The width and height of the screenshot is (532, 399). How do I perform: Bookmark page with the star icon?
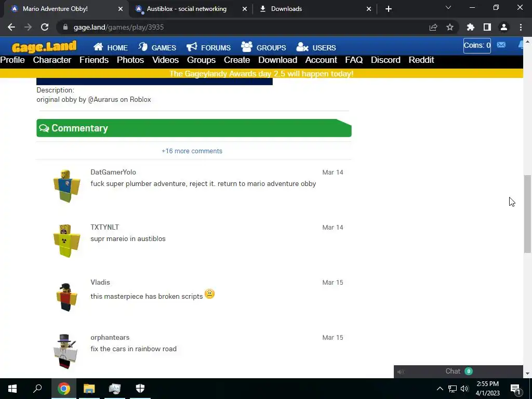(450, 27)
